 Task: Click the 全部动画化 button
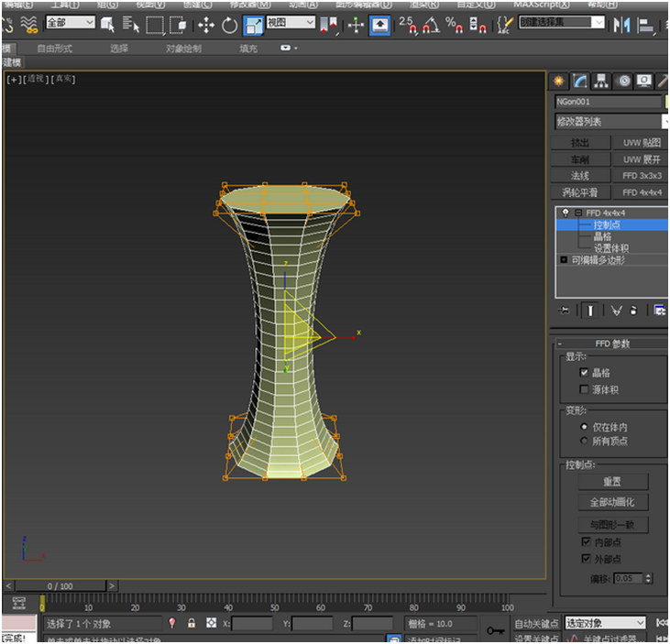(x=613, y=502)
